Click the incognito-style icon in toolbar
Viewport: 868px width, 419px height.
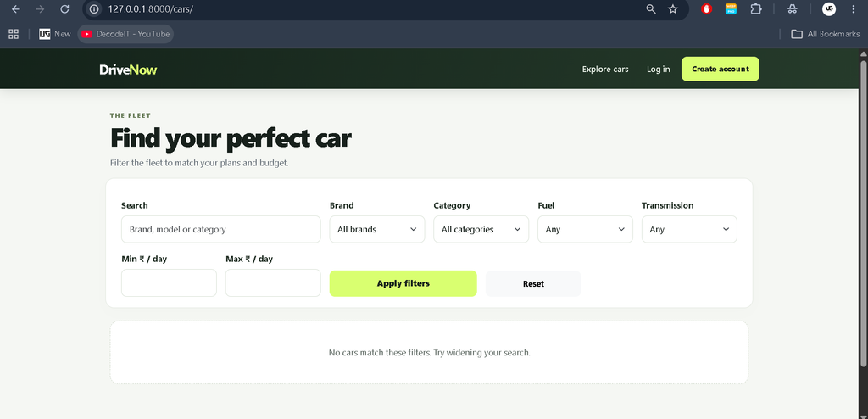pos(793,8)
